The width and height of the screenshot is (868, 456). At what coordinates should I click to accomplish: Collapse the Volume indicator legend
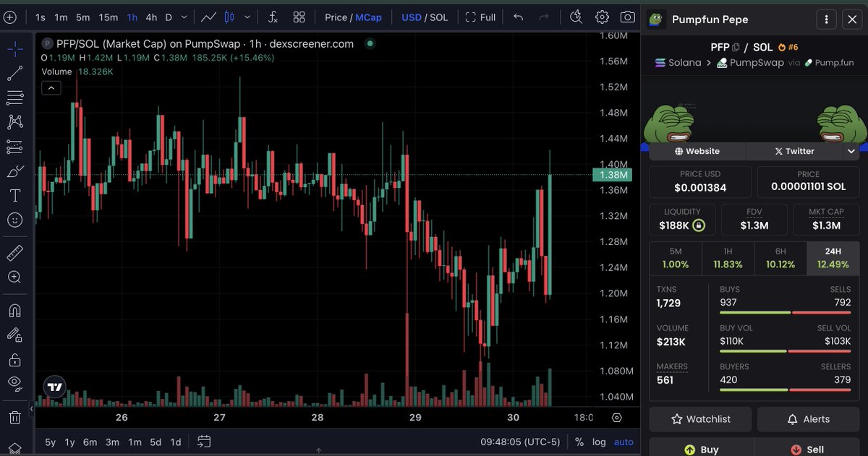[x=51, y=88]
